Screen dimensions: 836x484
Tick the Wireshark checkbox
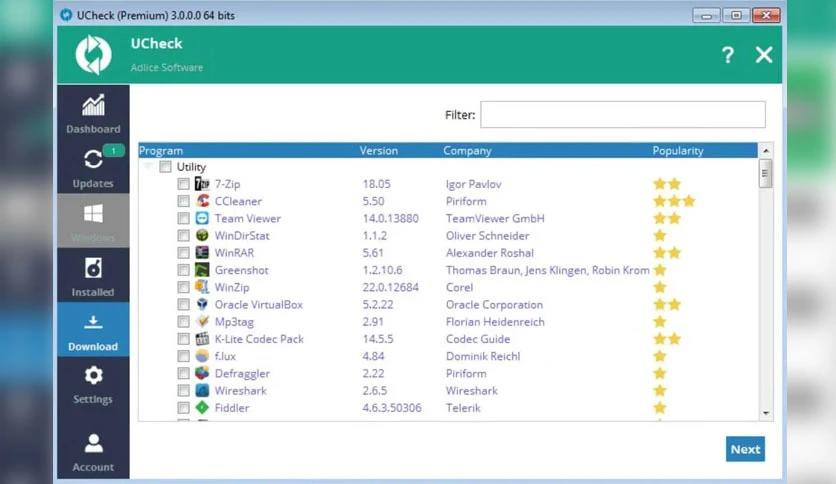[183, 391]
